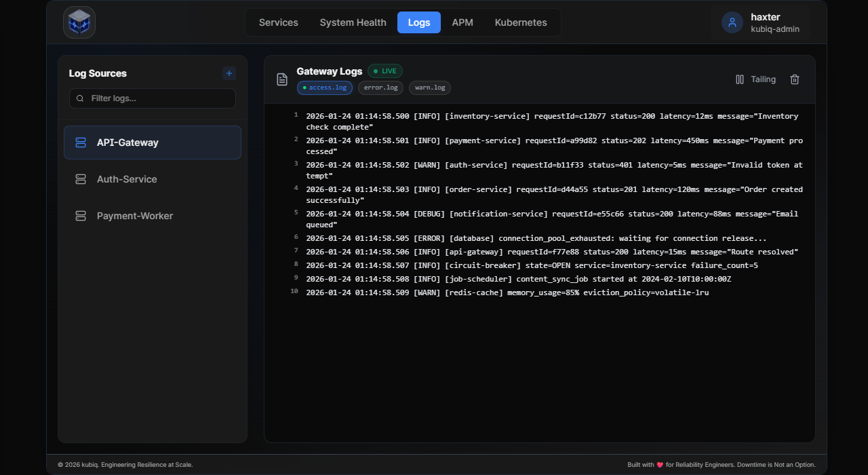Image resolution: width=868 pixels, height=475 pixels.
Task: Click the kubiq-admin role label
Action: pyautogui.click(x=775, y=29)
